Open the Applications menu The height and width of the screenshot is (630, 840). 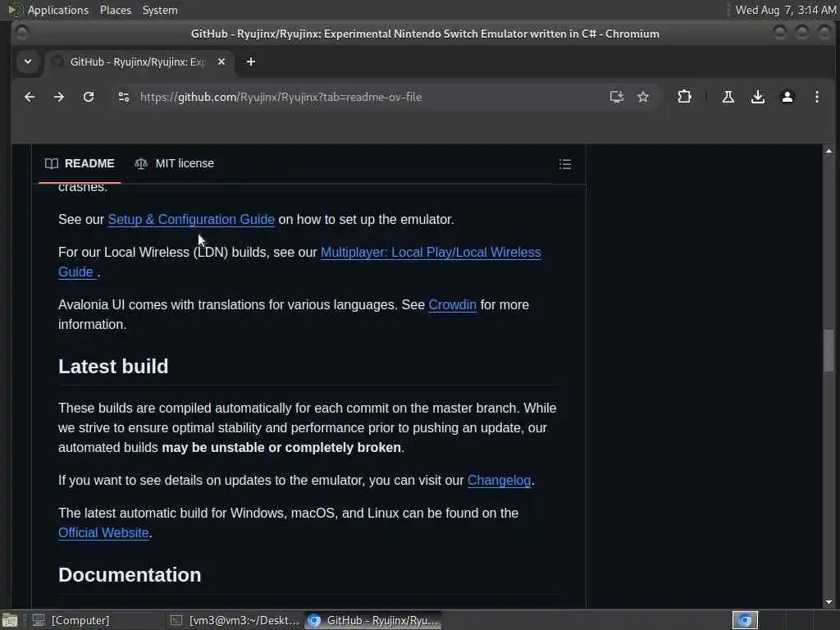point(58,10)
